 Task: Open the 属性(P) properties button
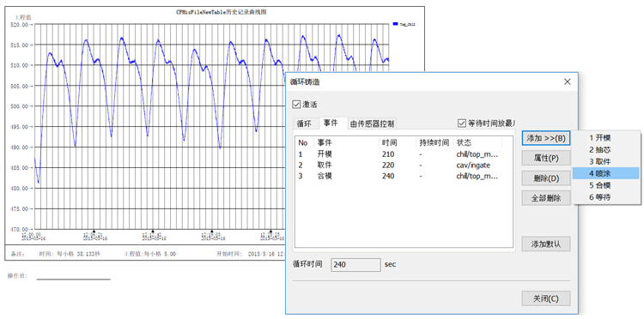pos(546,158)
